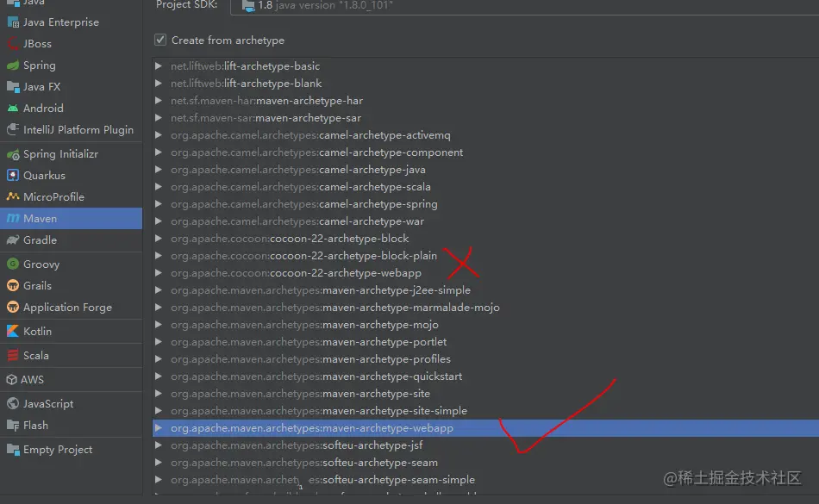Click the Empty Project icon
This screenshot has height=504, width=819.
pyautogui.click(x=13, y=449)
